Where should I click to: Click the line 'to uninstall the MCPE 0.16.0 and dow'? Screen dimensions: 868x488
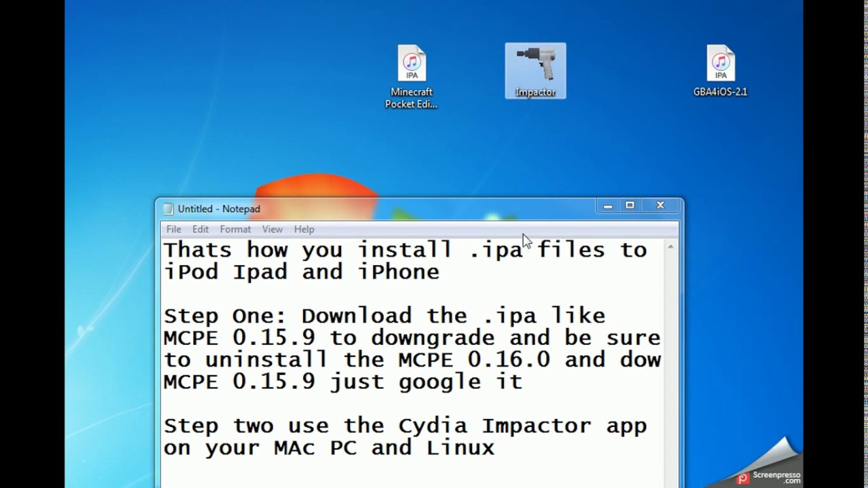[412, 359]
